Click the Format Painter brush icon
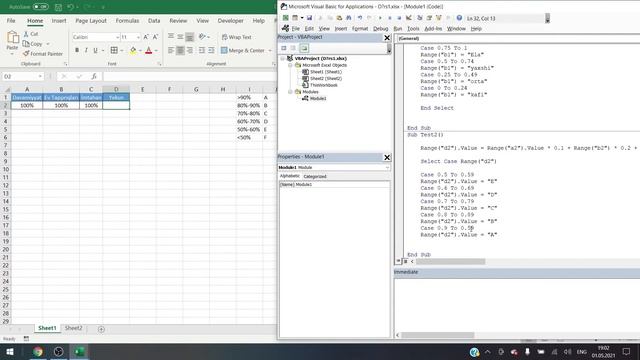The image size is (640, 360). click(26, 53)
